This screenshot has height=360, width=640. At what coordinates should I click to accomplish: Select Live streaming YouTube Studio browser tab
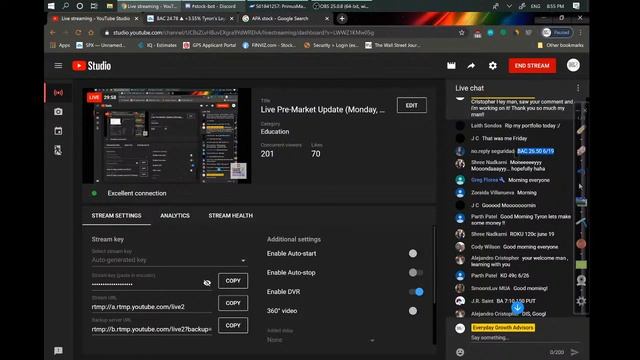coord(94,18)
